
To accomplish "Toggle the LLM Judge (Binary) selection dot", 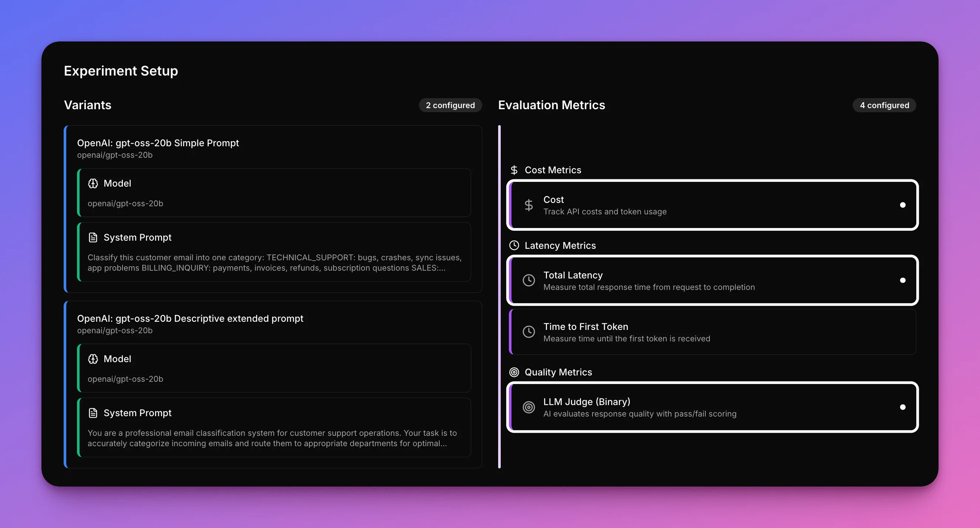I will pyautogui.click(x=902, y=407).
